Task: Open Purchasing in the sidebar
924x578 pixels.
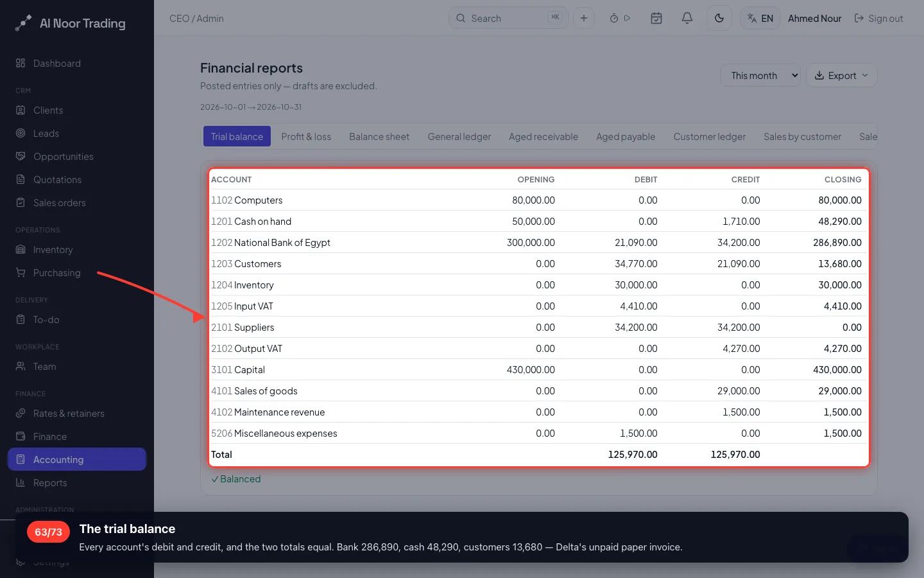Action: point(77,273)
